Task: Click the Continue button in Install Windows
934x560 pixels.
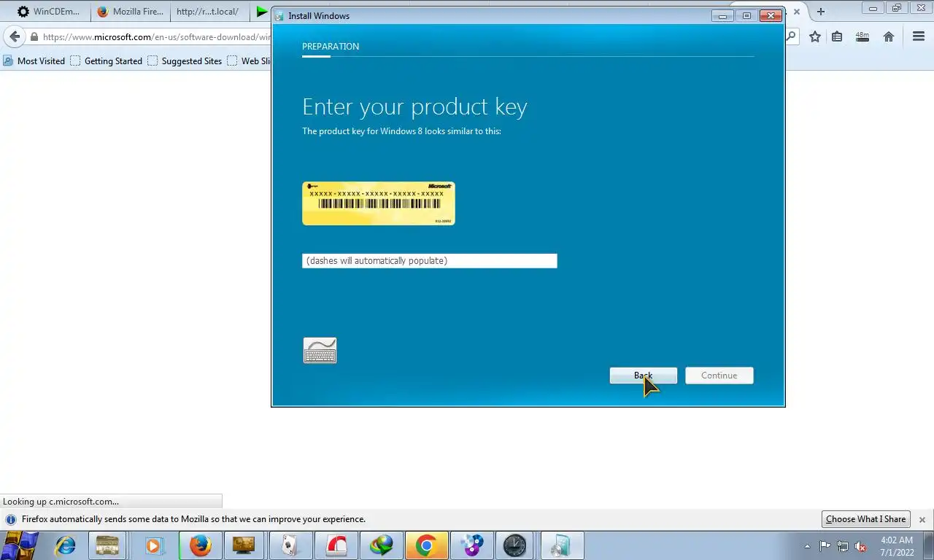Action: (x=719, y=376)
